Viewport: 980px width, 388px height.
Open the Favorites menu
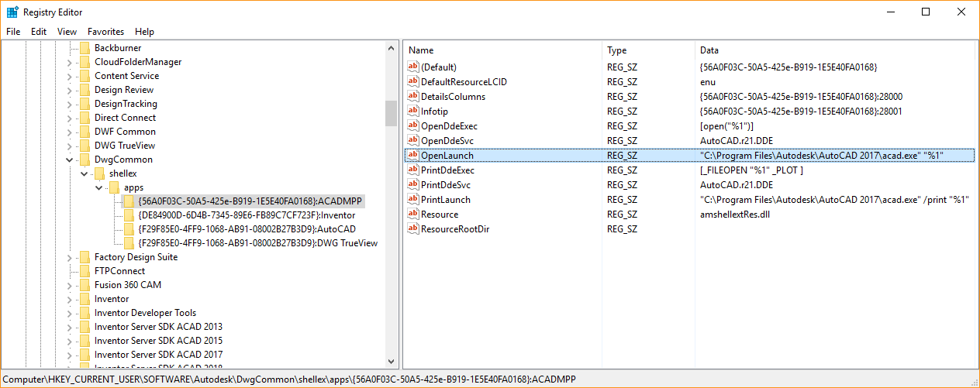tap(105, 32)
